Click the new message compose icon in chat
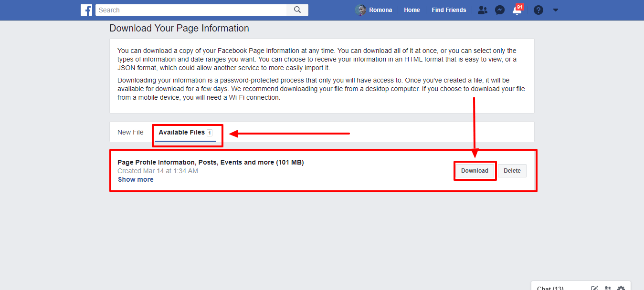Viewport: 644px width, 290px height. [594, 288]
